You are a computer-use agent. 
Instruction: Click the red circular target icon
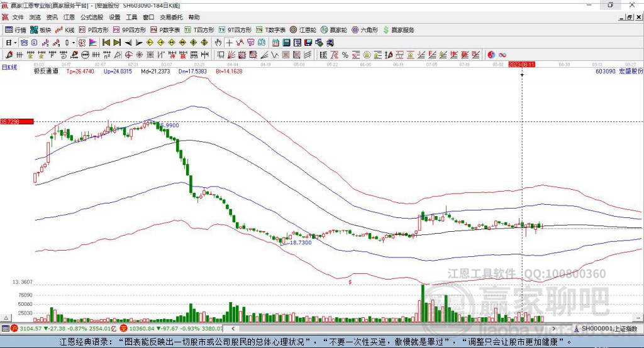pyautogui.click(x=128, y=55)
